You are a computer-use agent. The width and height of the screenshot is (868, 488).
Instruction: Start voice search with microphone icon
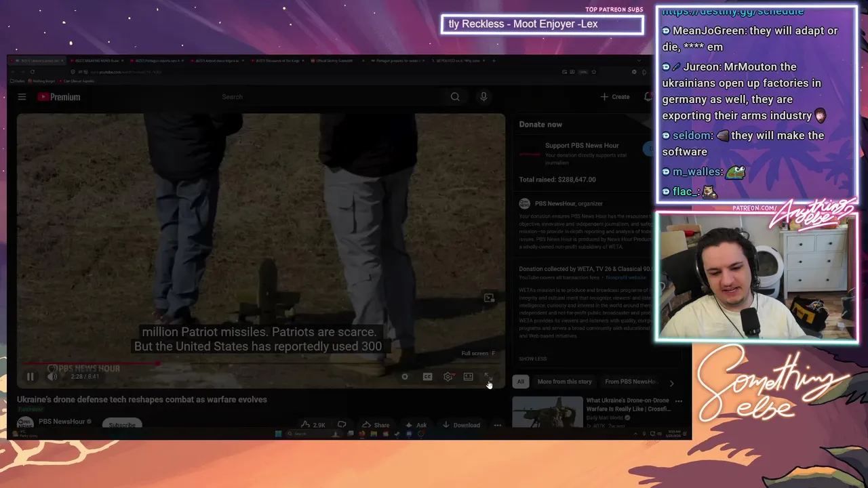pyautogui.click(x=484, y=97)
